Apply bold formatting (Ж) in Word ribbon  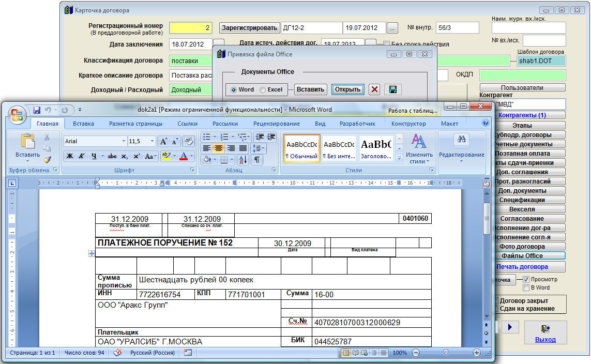pyautogui.click(x=69, y=156)
